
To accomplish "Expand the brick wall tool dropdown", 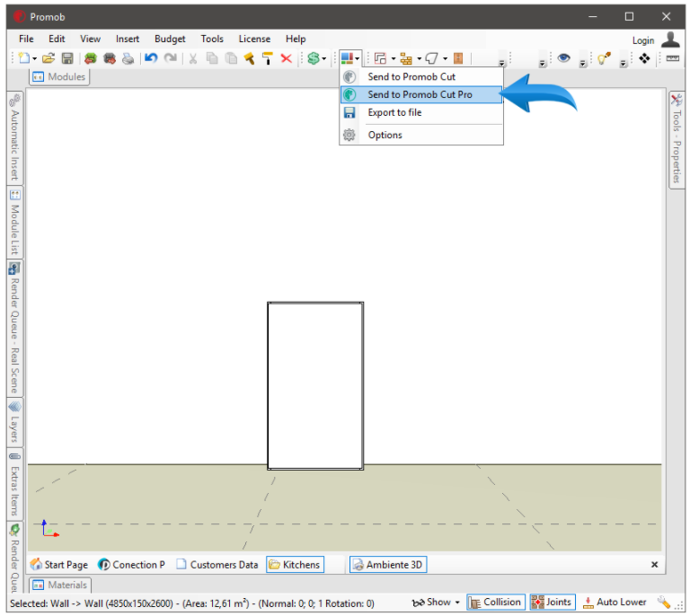I will pos(420,58).
